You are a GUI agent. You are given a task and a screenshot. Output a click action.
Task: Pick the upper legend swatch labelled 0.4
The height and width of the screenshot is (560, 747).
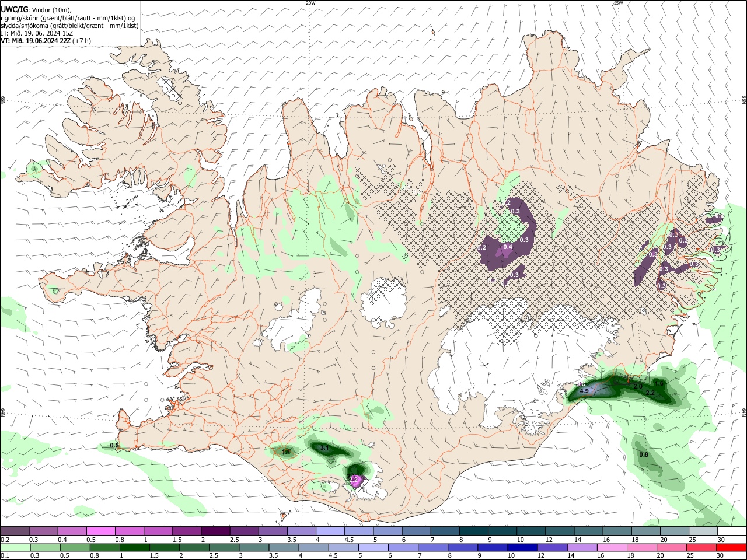pos(72,531)
